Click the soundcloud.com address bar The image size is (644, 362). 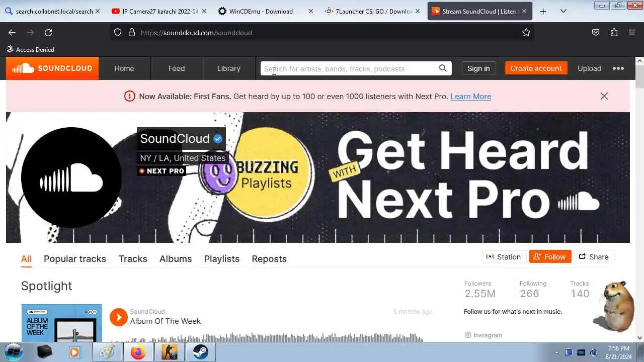click(x=322, y=33)
